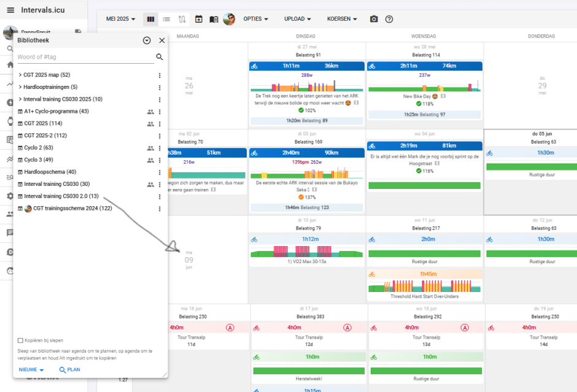Switch to list view in toolbar
This screenshot has height=392, width=577.
(x=166, y=19)
